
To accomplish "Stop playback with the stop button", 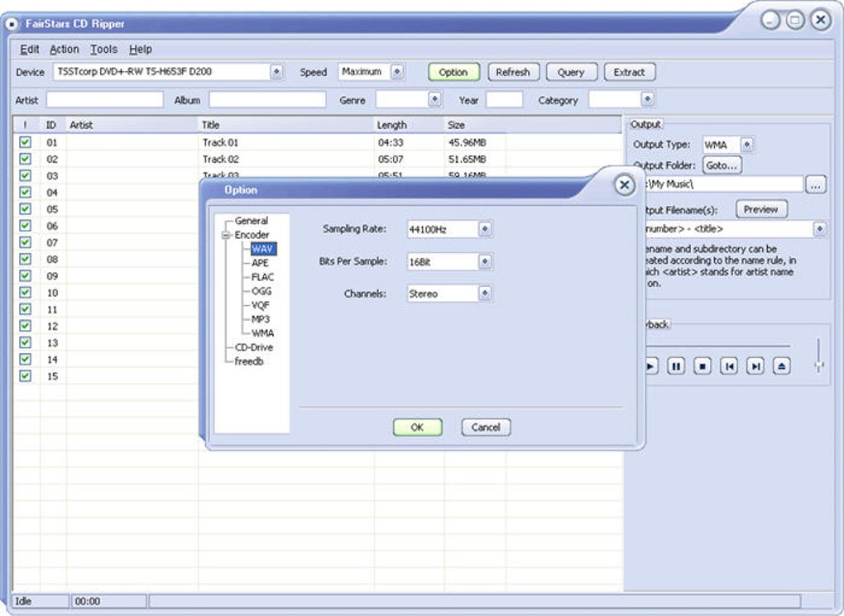I will (x=703, y=366).
